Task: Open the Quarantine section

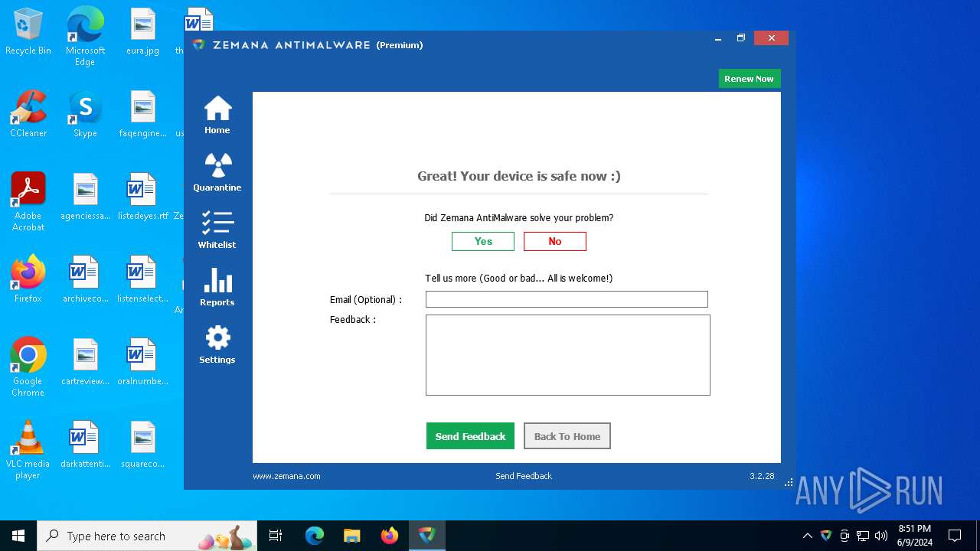Action: 217,172
